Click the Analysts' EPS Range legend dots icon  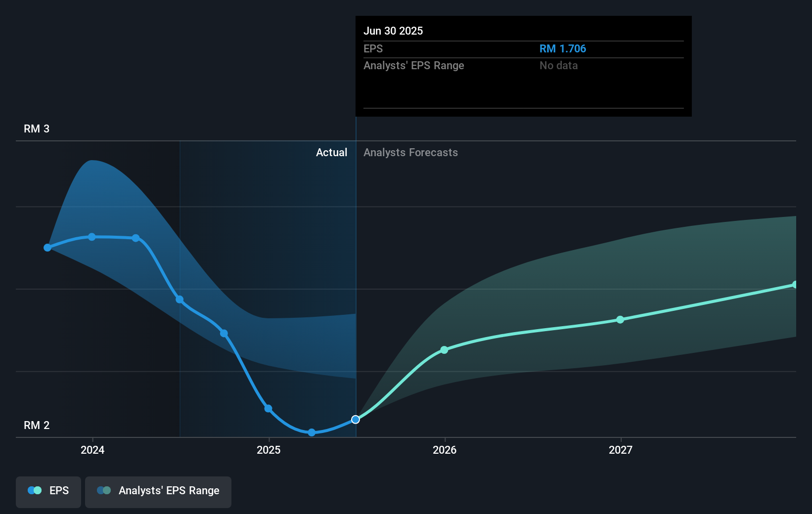(104, 490)
